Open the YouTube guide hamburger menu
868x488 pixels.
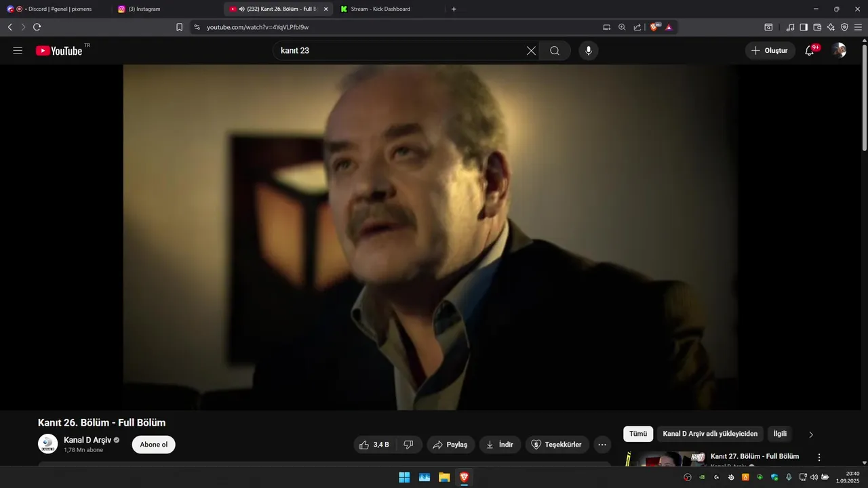click(x=18, y=51)
